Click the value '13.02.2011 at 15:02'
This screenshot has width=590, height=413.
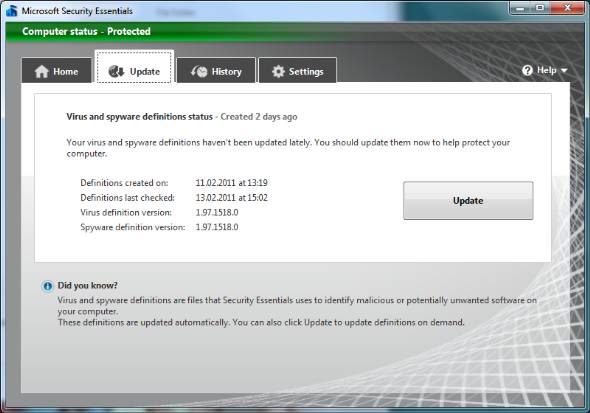232,197
